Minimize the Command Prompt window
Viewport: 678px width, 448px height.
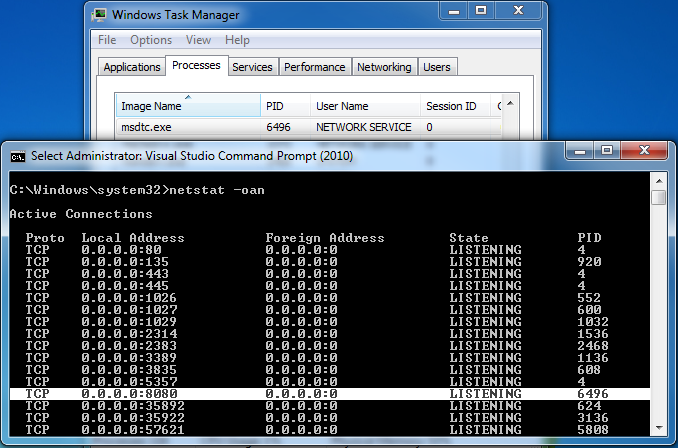(580, 151)
